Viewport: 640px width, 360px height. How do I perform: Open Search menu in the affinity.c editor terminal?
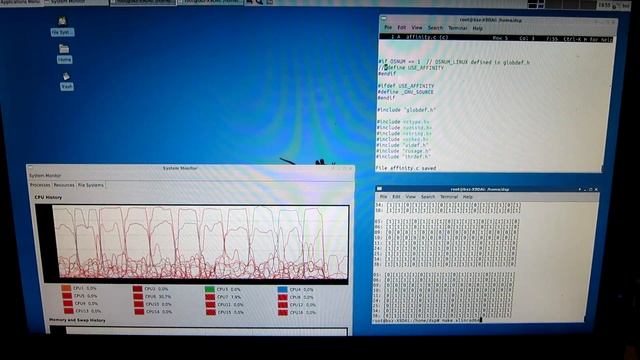pyautogui.click(x=435, y=28)
